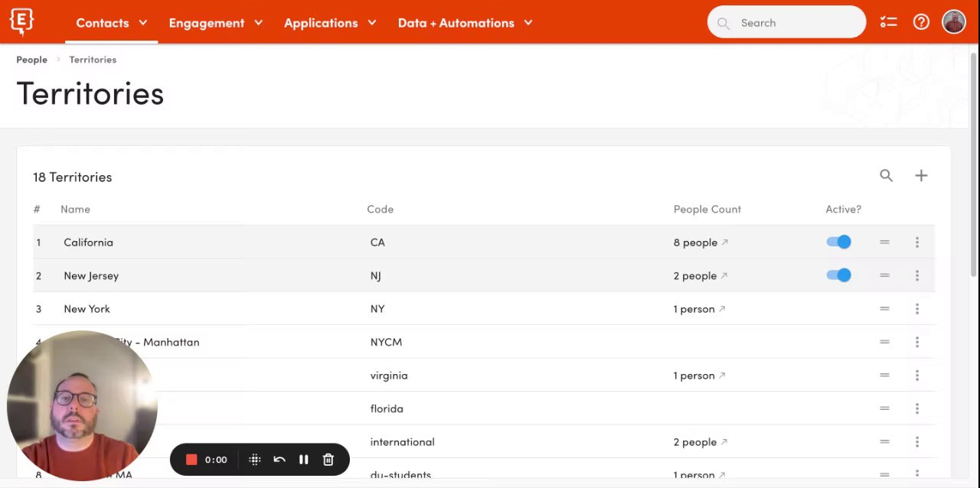Open florida row more options
Image resolution: width=980 pixels, height=488 pixels.
coord(916,408)
